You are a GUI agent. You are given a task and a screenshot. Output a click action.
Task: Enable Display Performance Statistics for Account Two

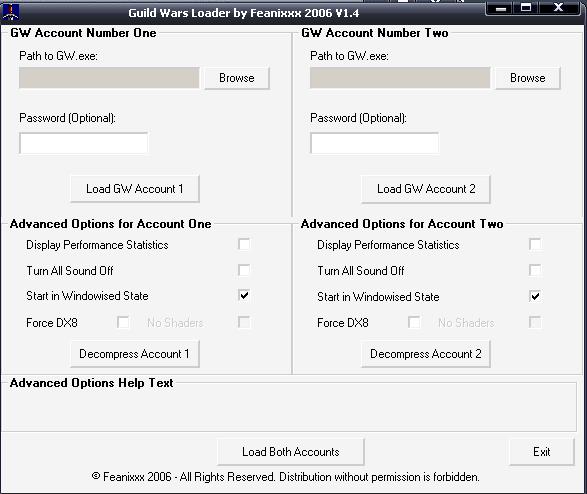[x=535, y=244]
